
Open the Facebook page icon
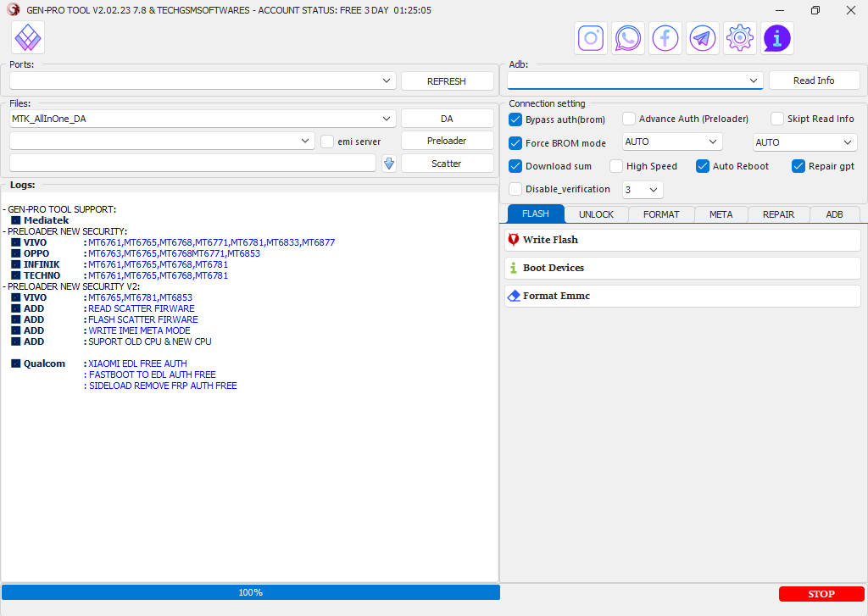tap(665, 38)
